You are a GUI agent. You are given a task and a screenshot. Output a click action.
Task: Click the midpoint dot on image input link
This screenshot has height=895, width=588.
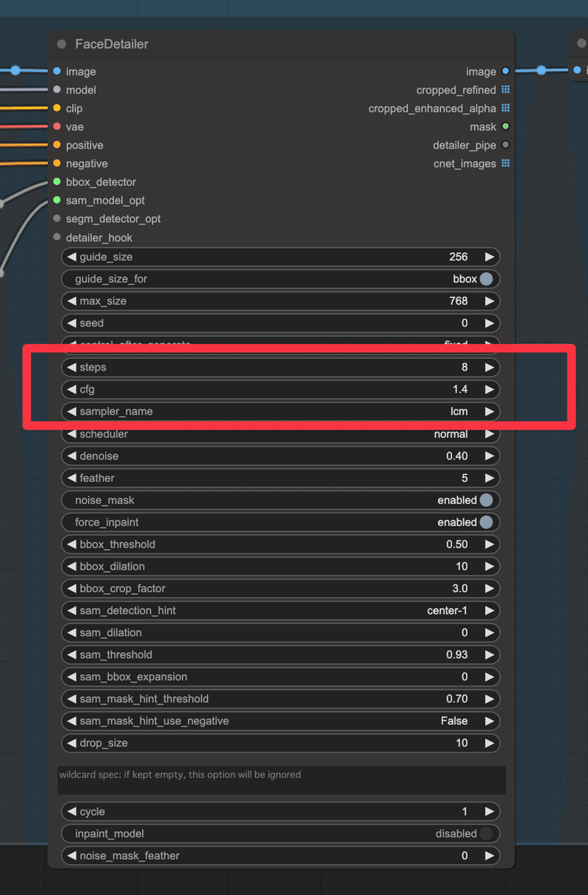[15, 71]
